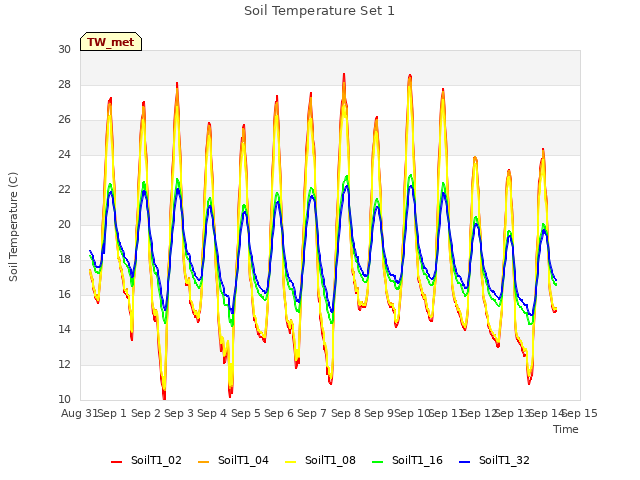The width and height of the screenshot is (640, 480).
Task: Click the yellow SoilT1_08 legend swatch
Action: tap(290, 462)
